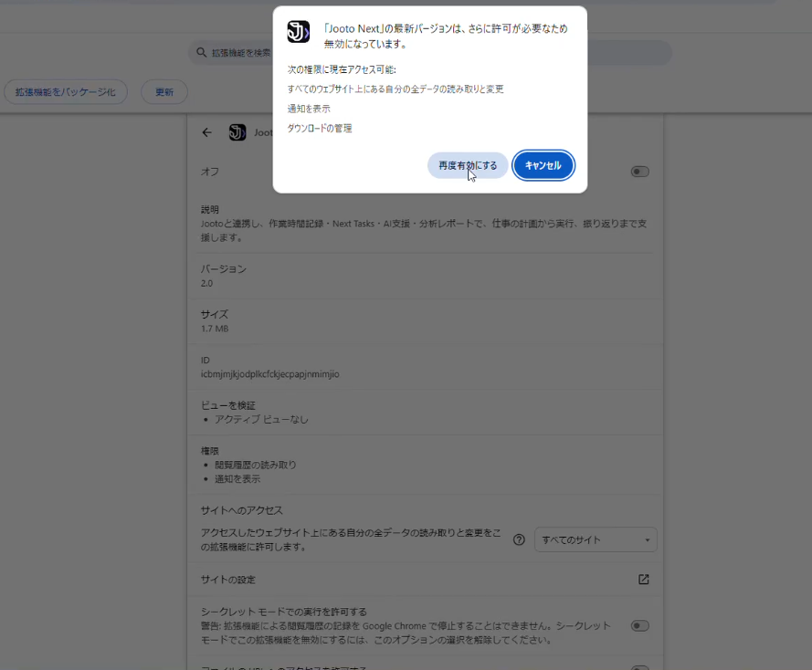This screenshot has height=670, width=812.
Task: Open the すべてのサイト dropdown
Action: point(596,540)
